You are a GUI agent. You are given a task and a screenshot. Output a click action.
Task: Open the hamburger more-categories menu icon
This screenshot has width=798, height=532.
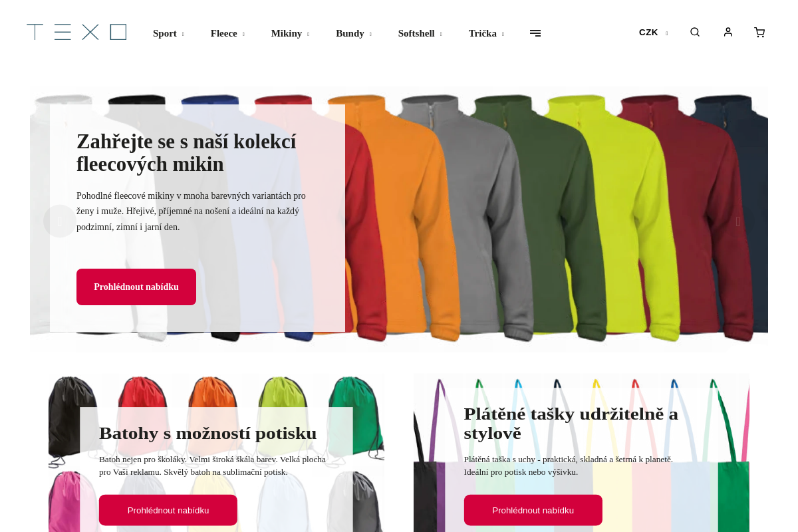pyautogui.click(x=535, y=33)
